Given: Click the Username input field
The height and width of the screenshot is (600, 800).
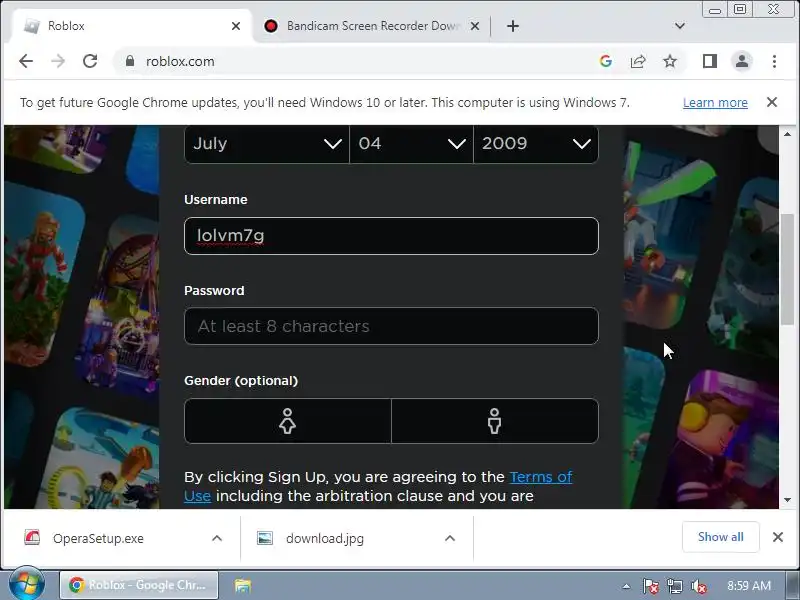Looking at the screenshot, I should pos(391,236).
